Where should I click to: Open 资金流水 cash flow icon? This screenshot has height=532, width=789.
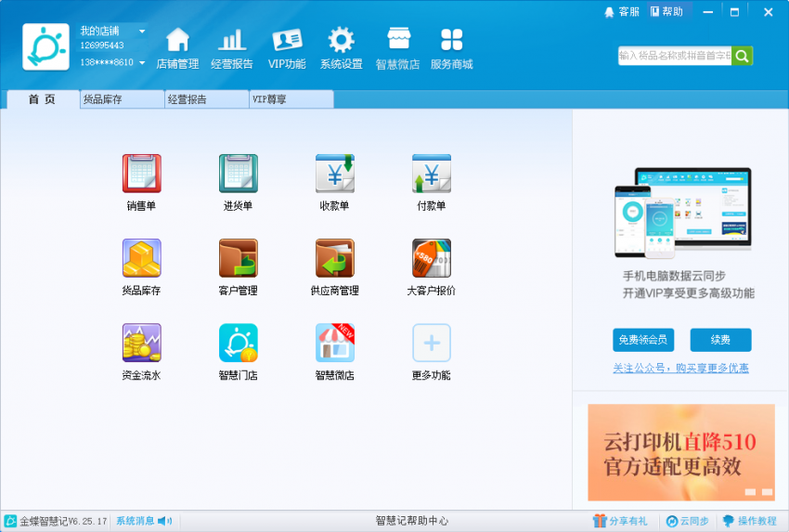tap(141, 343)
